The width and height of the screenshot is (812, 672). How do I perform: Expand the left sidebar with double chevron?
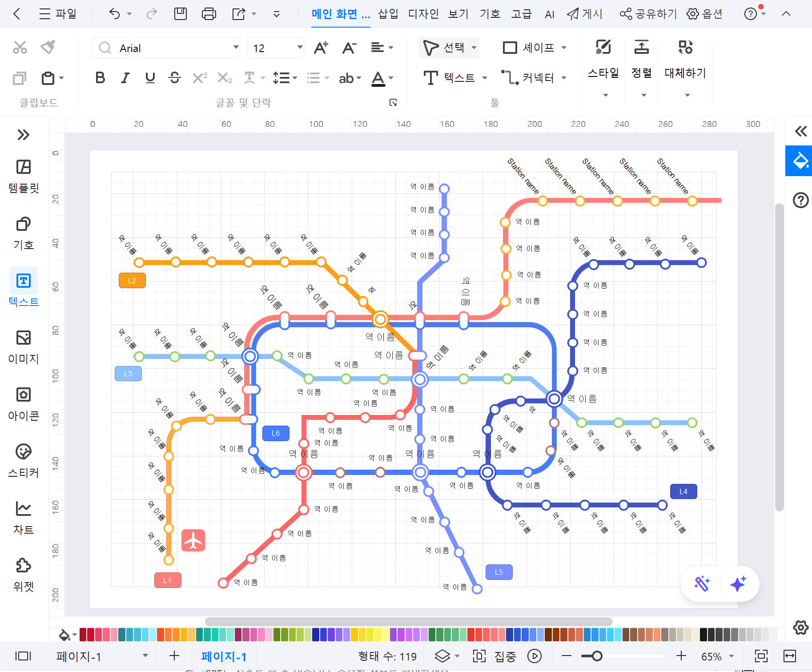[24, 135]
